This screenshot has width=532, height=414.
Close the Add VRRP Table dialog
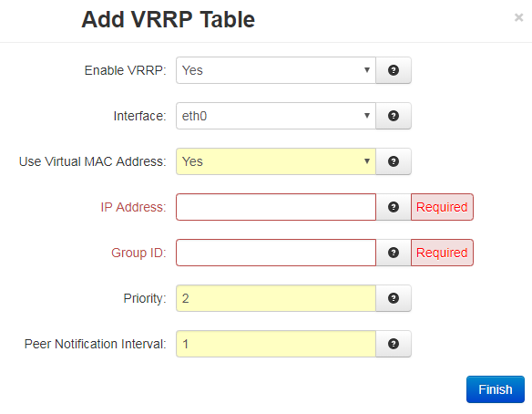(x=518, y=17)
